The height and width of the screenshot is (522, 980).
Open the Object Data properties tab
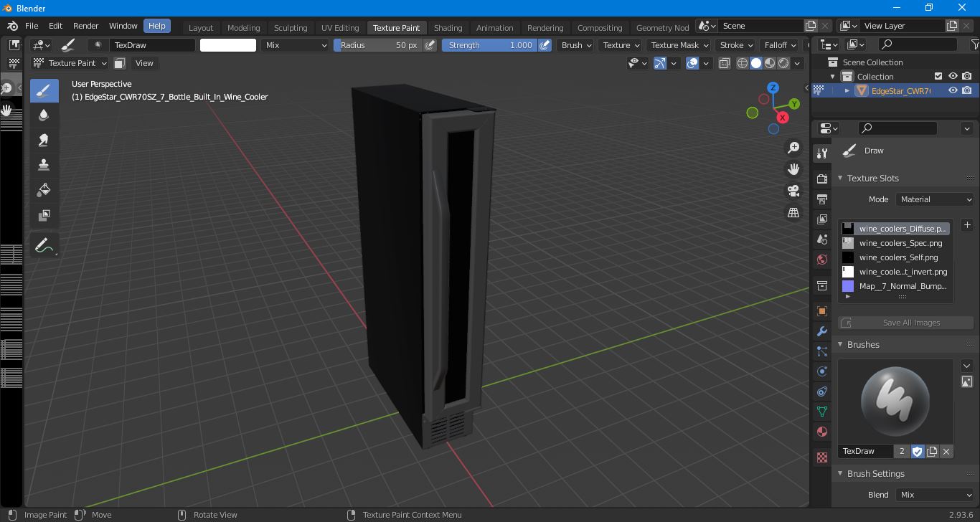[822, 412]
